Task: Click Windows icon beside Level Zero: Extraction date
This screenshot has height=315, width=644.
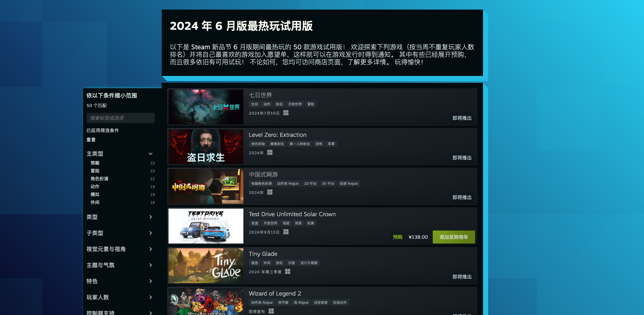Action: pos(270,153)
